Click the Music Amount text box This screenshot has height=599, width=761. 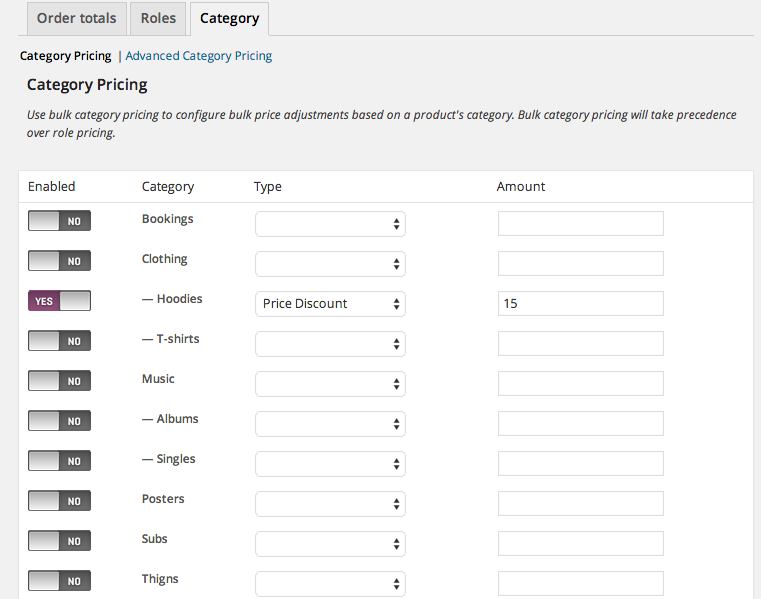pyautogui.click(x=580, y=383)
